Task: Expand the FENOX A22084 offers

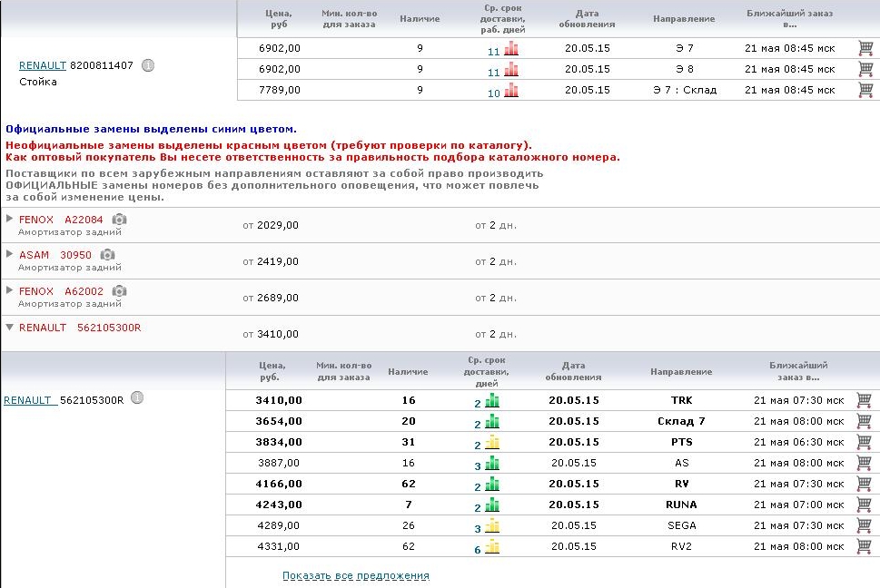Action: 10,218
